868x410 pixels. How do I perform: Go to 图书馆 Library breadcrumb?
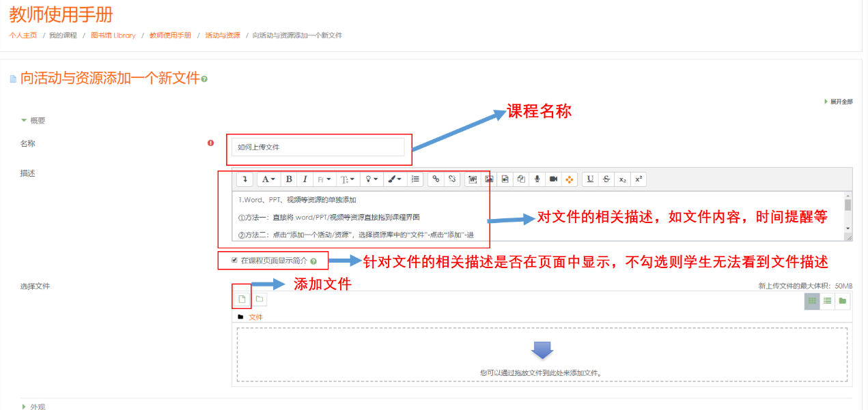coord(113,35)
